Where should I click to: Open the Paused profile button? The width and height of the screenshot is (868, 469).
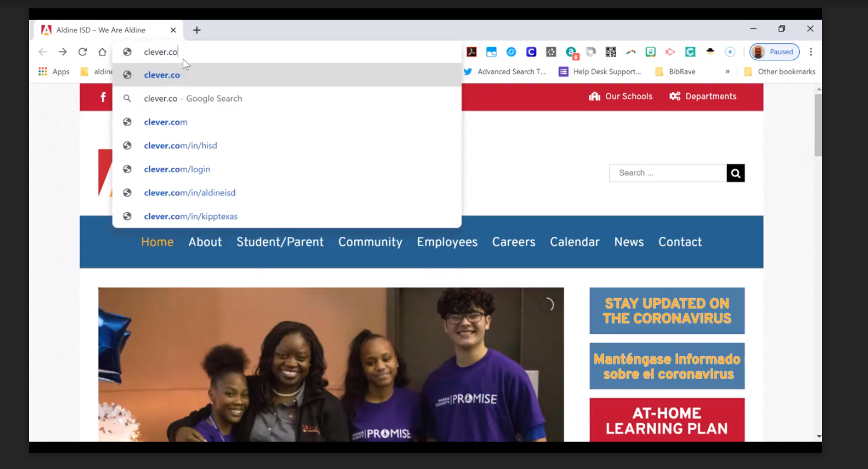(x=774, y=52)
